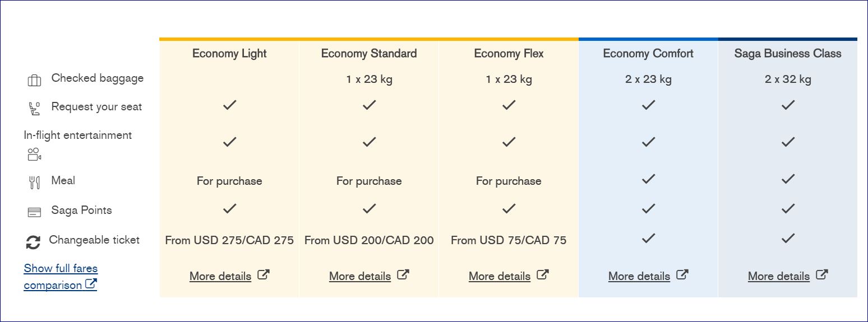Select the Economy Light column header
Screen dimensions: 868x322
click(x=229, y=54)
